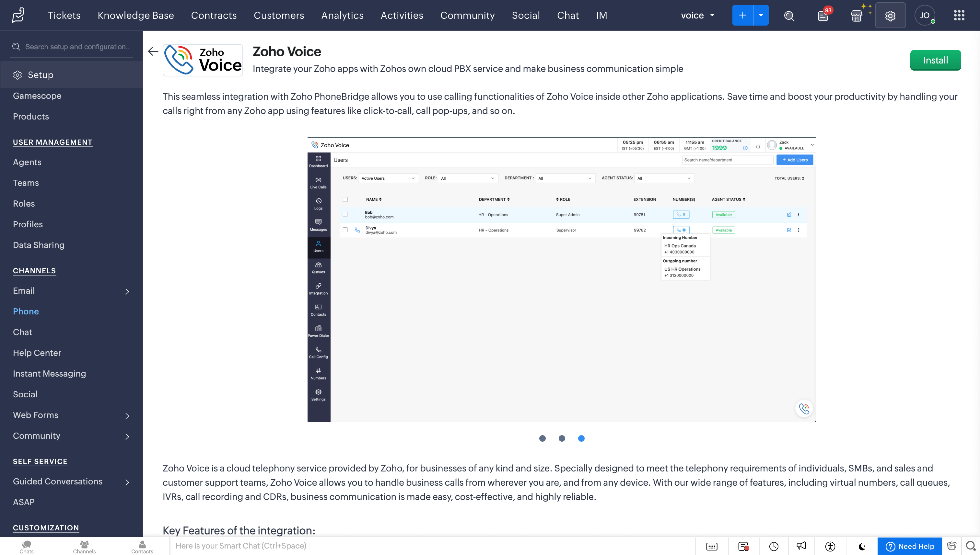Go to the Knowledge Base tab

tap(135, 15)
